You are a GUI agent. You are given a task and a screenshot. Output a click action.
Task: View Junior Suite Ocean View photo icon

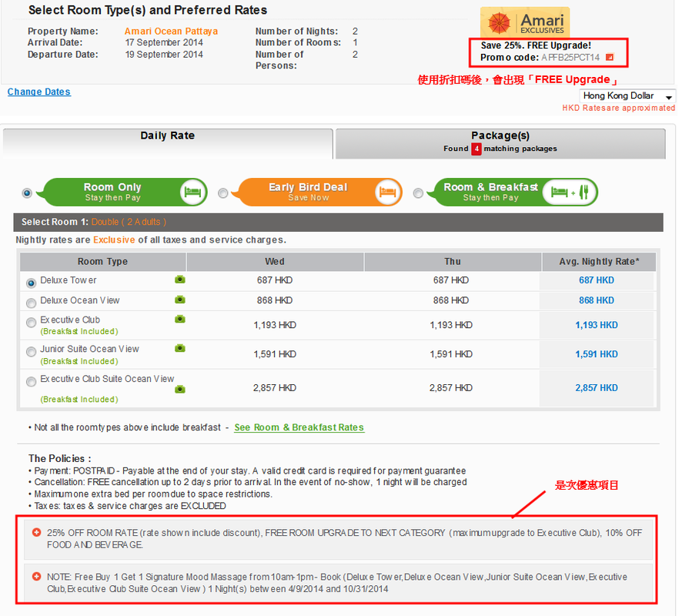click(x=180, y=349)
